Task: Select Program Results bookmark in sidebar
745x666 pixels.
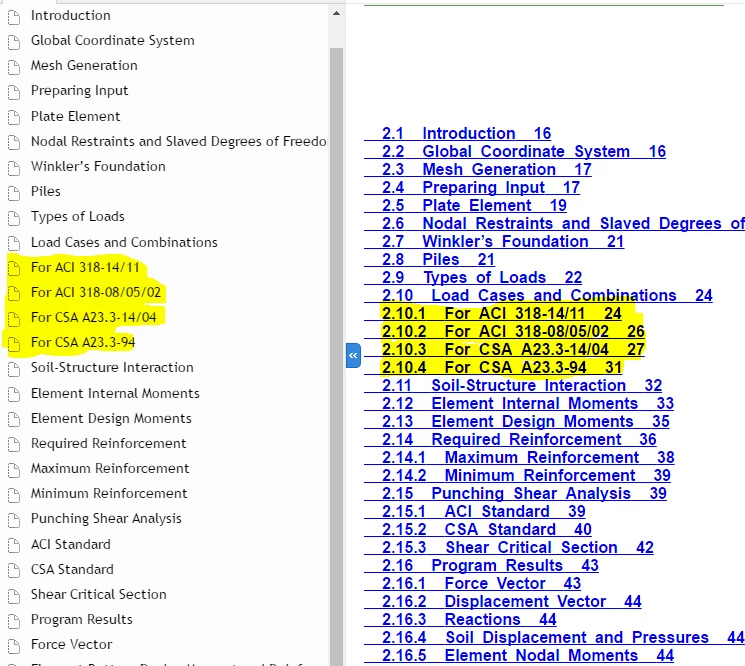Action: 82,620
